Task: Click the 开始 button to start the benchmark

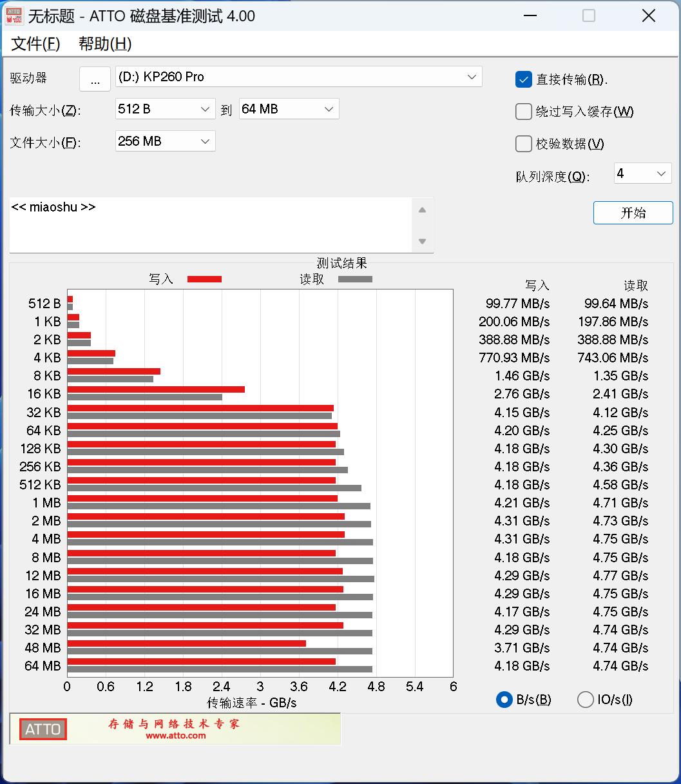Action: coord(633,213)
